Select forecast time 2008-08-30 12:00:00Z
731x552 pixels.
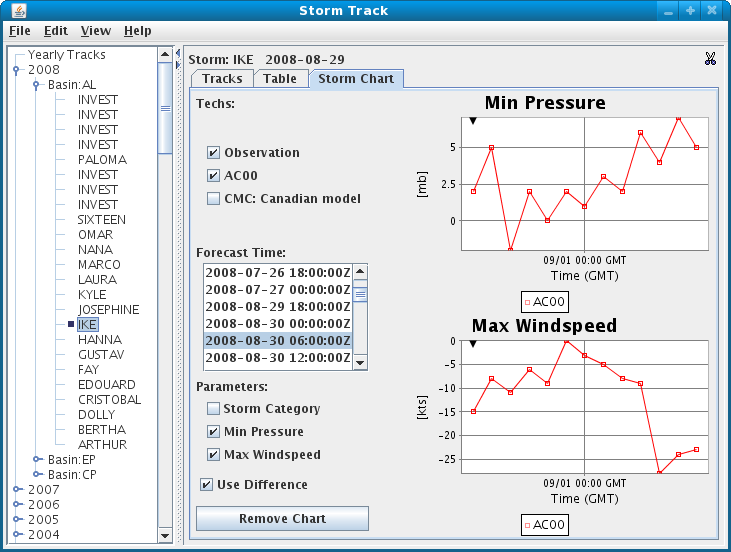(278, 357)
